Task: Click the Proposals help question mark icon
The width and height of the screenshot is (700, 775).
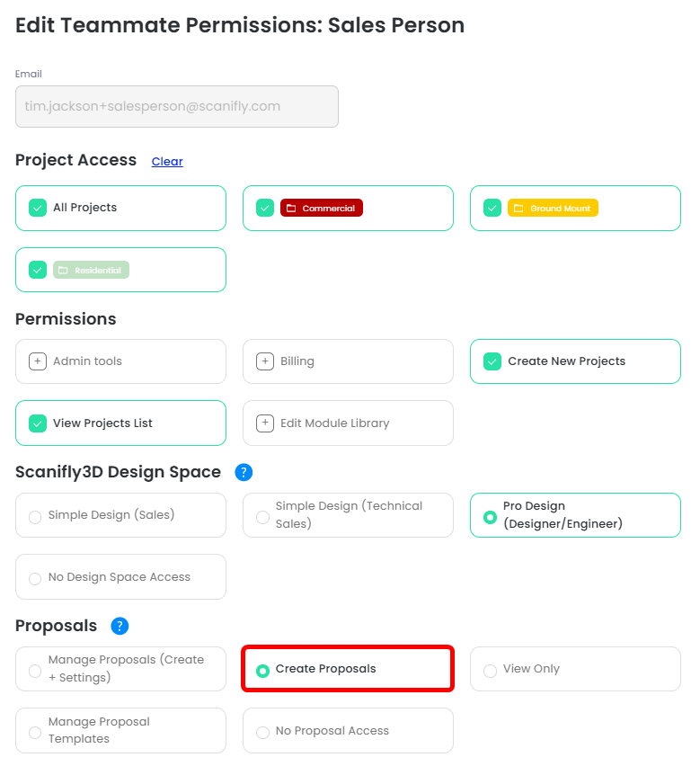Action: (x=120, y=626)
